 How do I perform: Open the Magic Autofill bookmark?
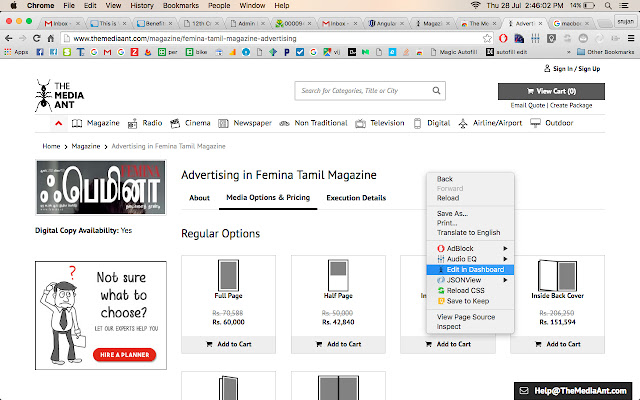point(453,52)
